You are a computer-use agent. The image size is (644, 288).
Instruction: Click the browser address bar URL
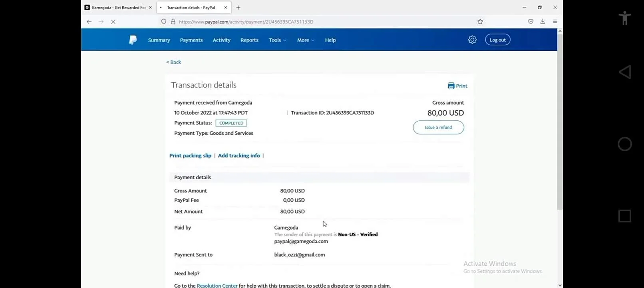click(x=246, y=22)
